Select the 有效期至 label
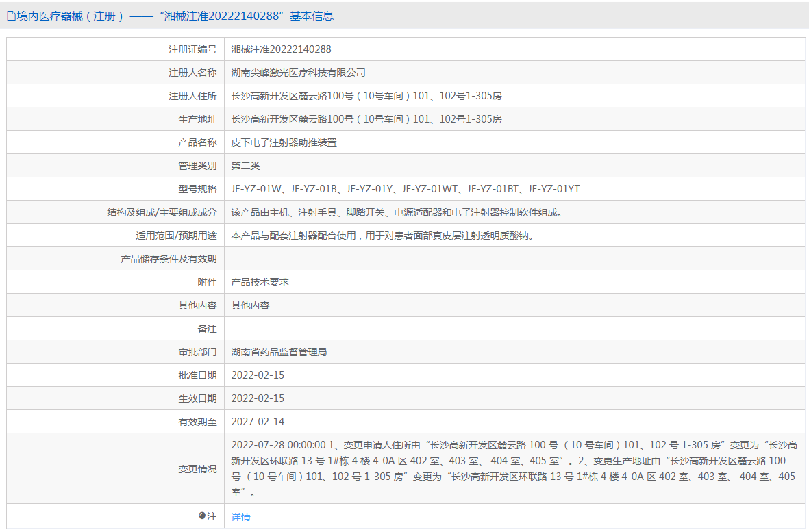Viewport: 809px width, 532px height. point(197,422)
